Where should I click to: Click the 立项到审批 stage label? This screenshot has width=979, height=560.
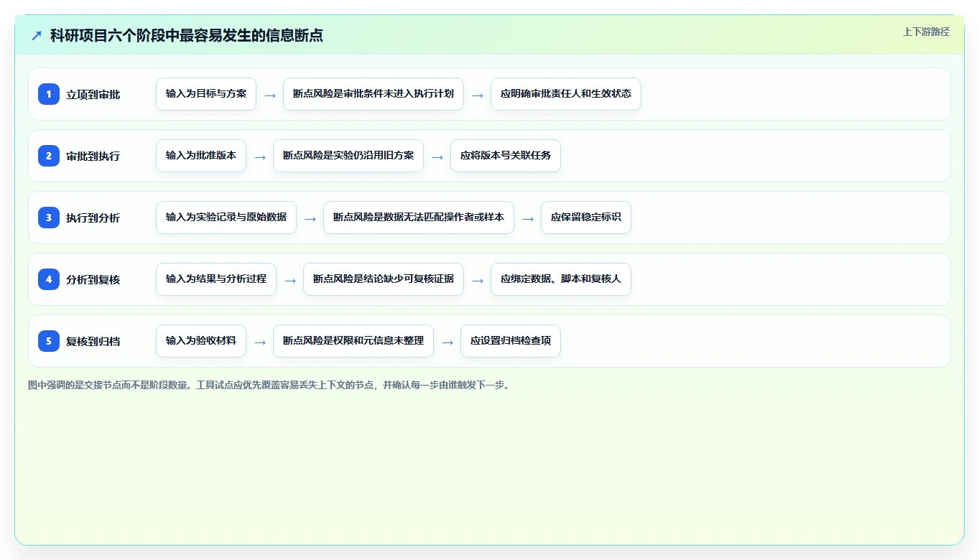pos(93,95)
